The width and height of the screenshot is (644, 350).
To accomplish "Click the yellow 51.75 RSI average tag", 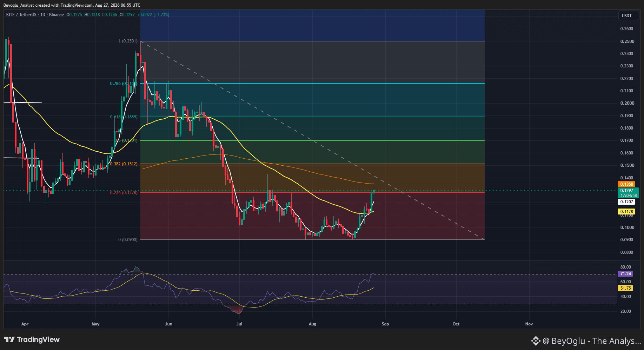I will point(625,288).
